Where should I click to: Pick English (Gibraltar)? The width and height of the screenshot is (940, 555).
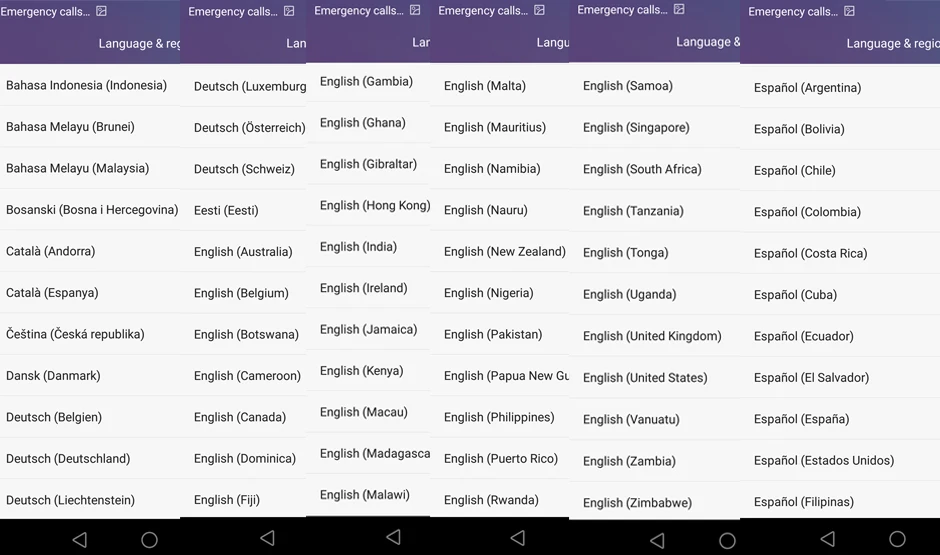[x=368, y=164]
